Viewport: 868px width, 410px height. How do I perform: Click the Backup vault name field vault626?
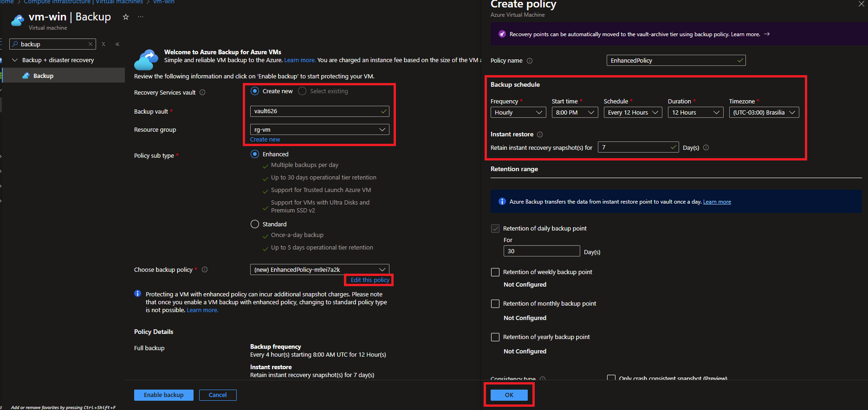coord(319,111)
